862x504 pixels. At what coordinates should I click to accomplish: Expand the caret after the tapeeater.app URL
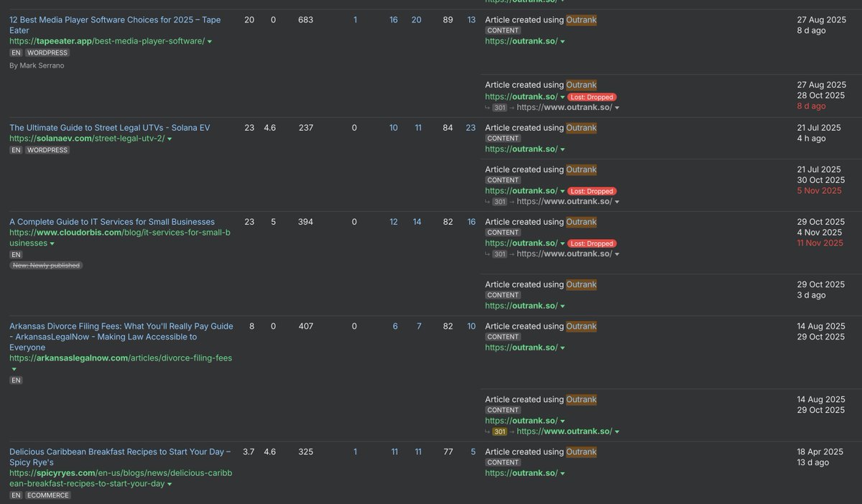point(210,42)
